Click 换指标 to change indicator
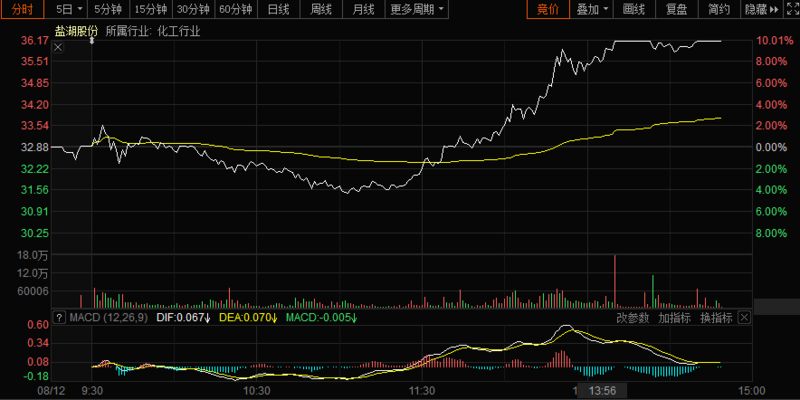 pyautogui.click(x=715, y=317)
